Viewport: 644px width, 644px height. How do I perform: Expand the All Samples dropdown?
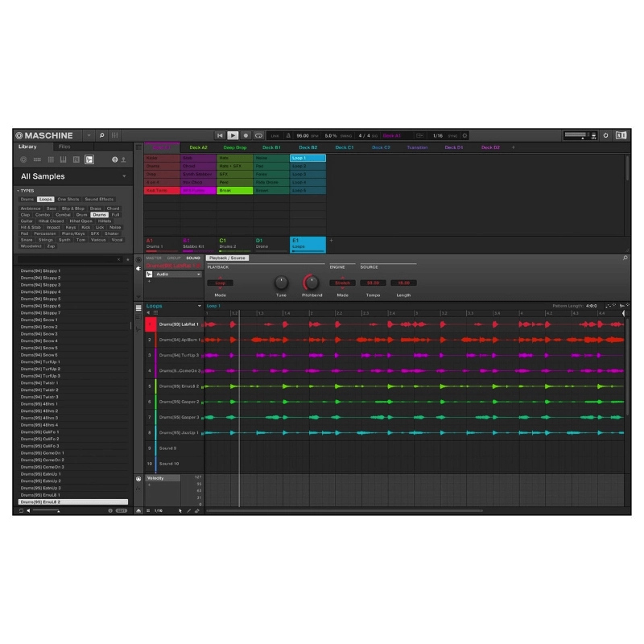coord(125,176)
